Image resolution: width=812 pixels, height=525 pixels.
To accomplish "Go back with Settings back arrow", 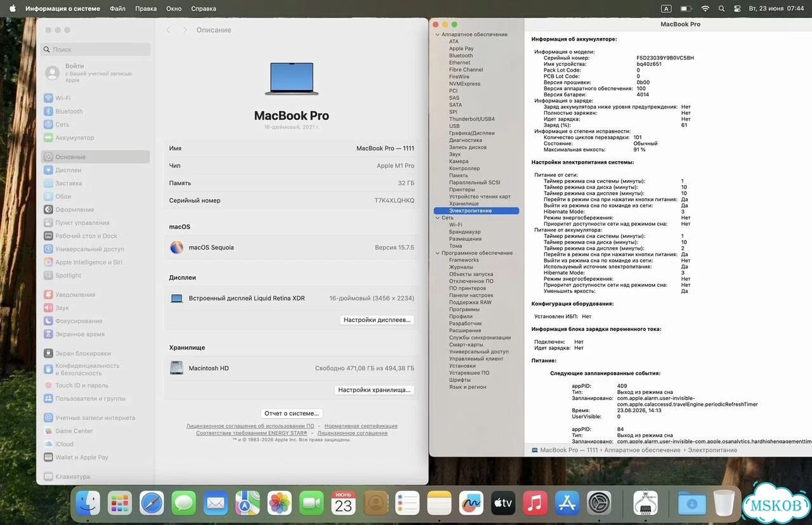I will [x=168, y=30].
